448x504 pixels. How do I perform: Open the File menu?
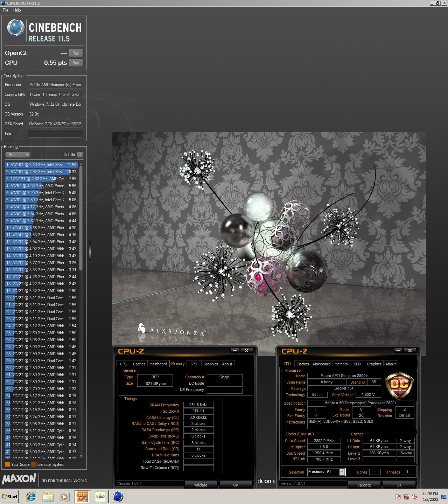[x=6, y=10]
